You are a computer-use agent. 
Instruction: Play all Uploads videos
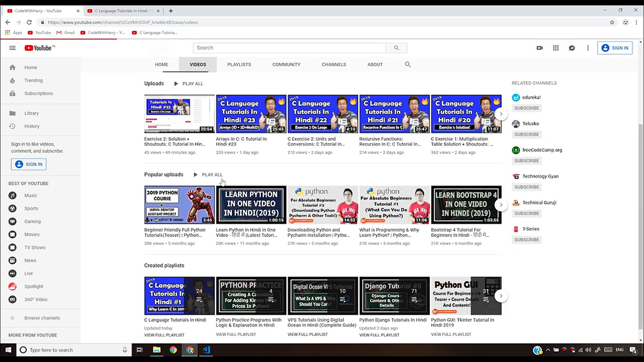(x=189, y=84)
